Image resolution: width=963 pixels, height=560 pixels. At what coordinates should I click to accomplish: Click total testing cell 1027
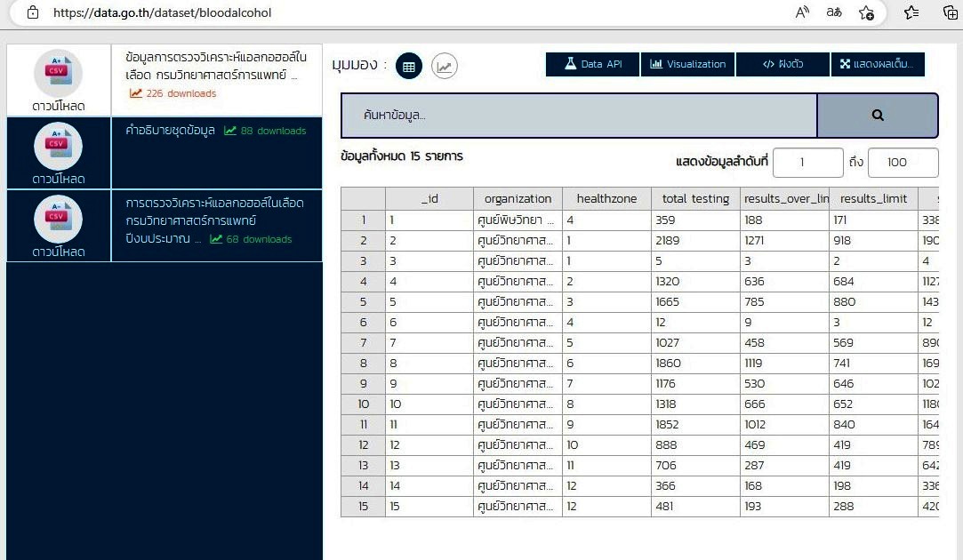tap(696, 342)
